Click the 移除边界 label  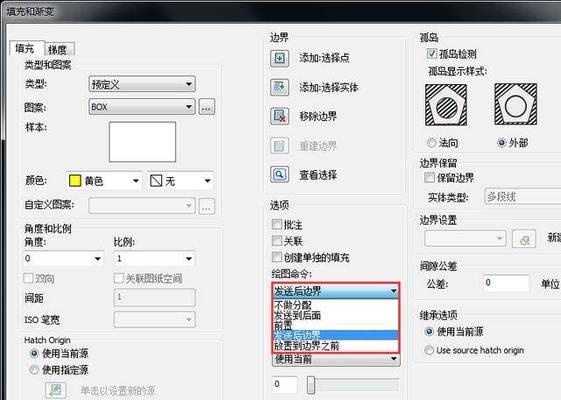318,116
